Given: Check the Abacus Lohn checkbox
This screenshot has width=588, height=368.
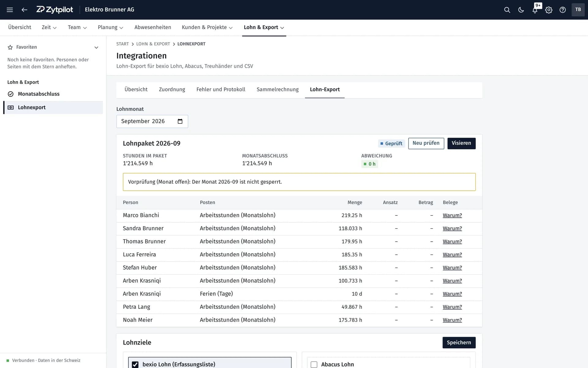Looking at the screenshot, I should tap(314, 365).
